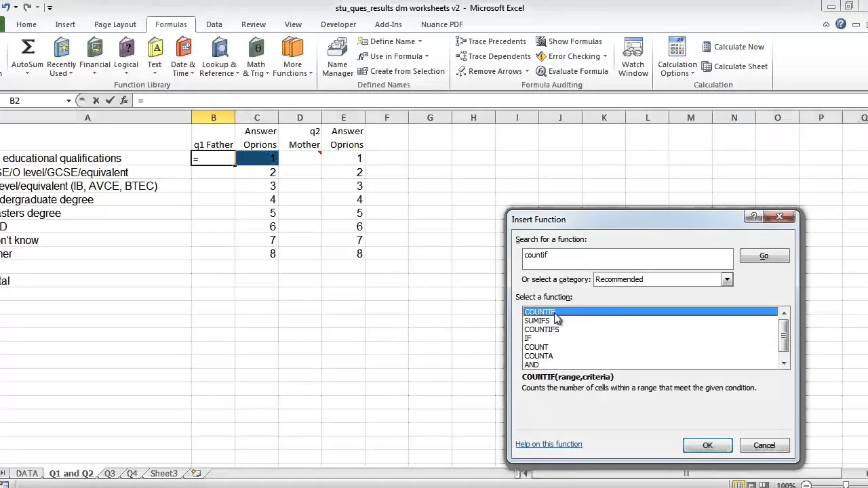868x488 pixels.
Task: Insert a new worksheet tab
Action: coord(196,473)
